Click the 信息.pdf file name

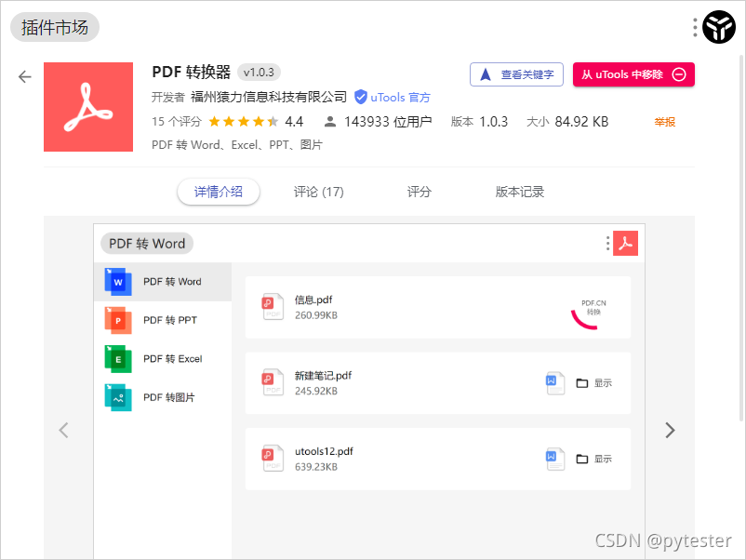313,300
